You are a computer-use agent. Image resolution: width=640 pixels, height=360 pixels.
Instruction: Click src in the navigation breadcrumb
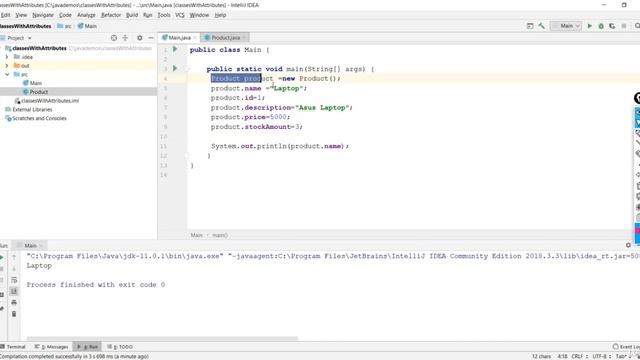(64, 26)
